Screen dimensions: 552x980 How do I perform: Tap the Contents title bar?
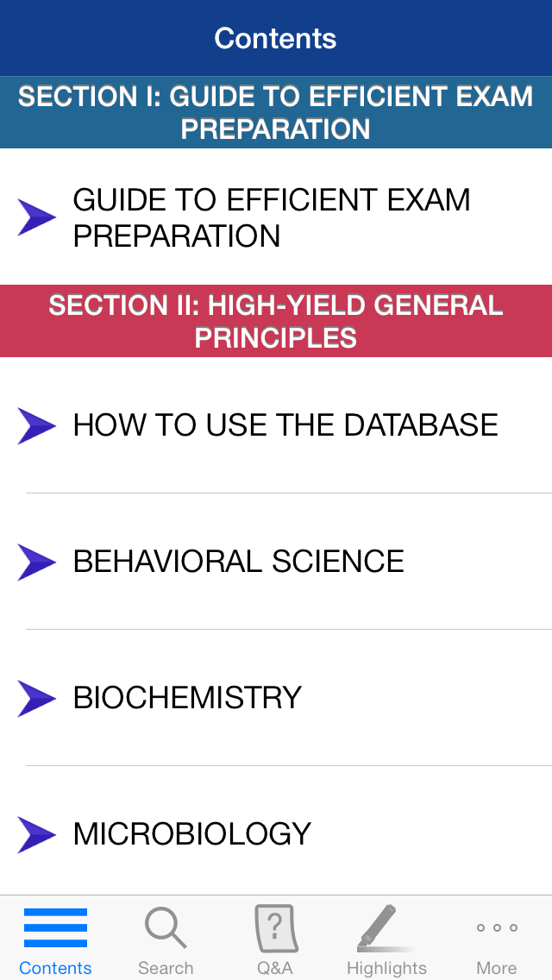click(x=276, y=38)
